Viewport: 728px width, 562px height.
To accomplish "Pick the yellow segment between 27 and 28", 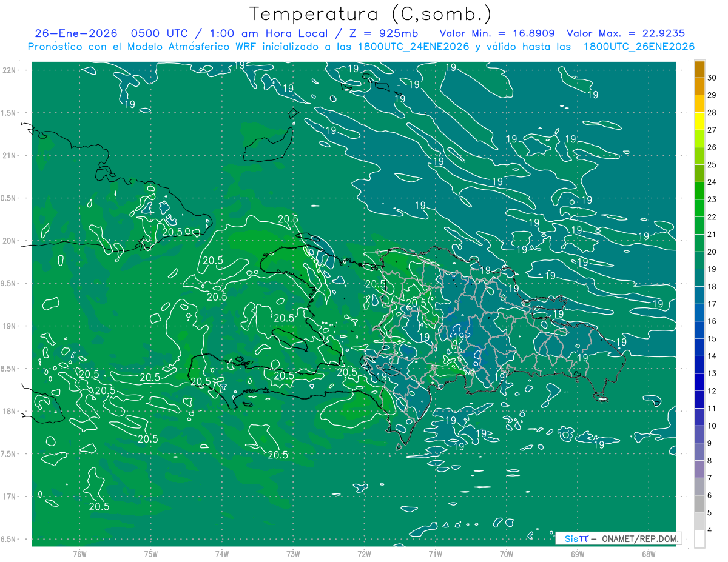I will [x=699, y=121].
